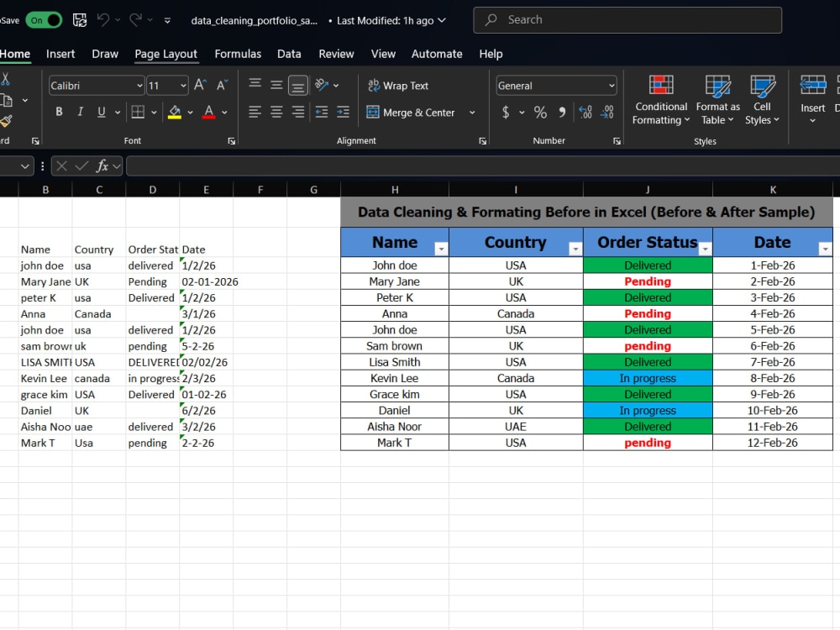Align text right
The width and height of the screenshot is (840, 630).
298,112
